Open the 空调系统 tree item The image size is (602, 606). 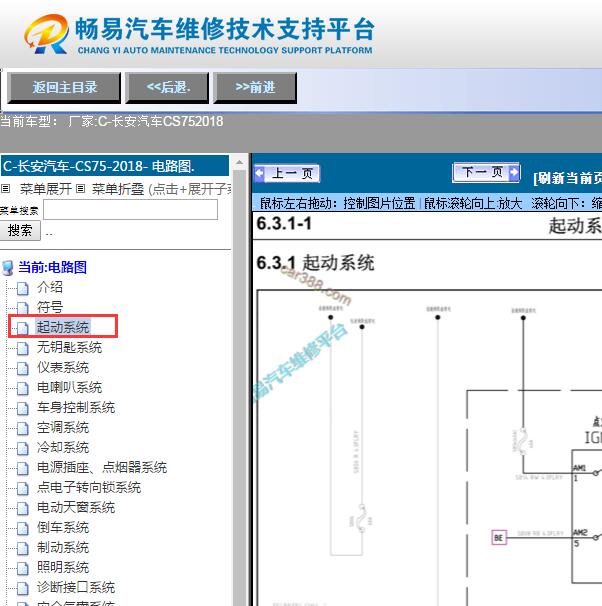click(x=63, y=427)
